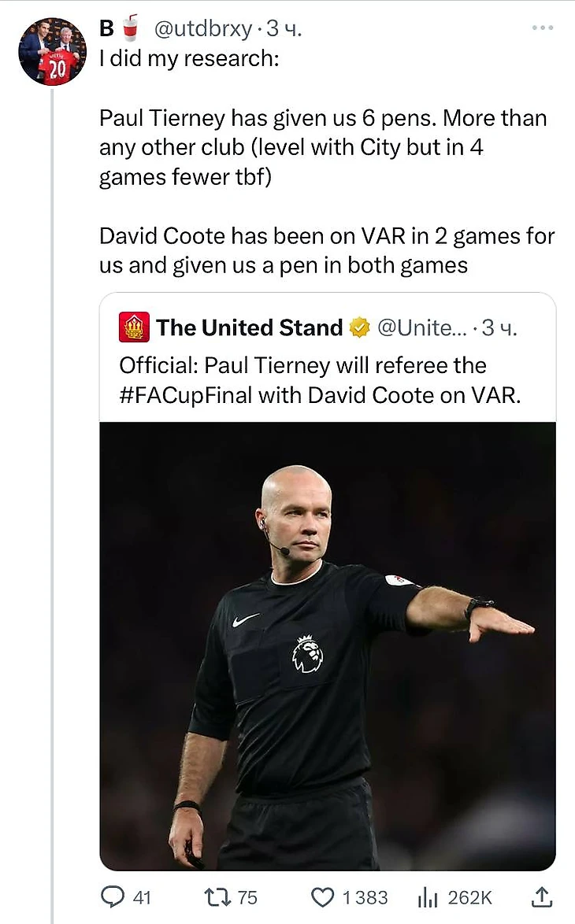The height and width of the screenshot is (924, 575).
Task: Like the tweet with heart icon
Action: pos(322,897)
